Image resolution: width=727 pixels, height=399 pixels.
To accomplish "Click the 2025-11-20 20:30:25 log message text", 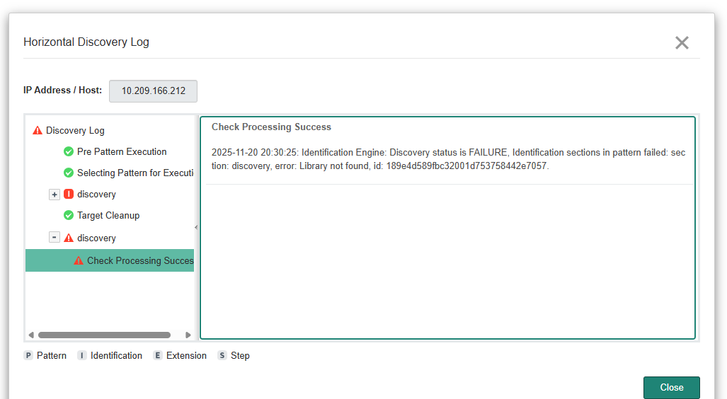I will 448,159.
